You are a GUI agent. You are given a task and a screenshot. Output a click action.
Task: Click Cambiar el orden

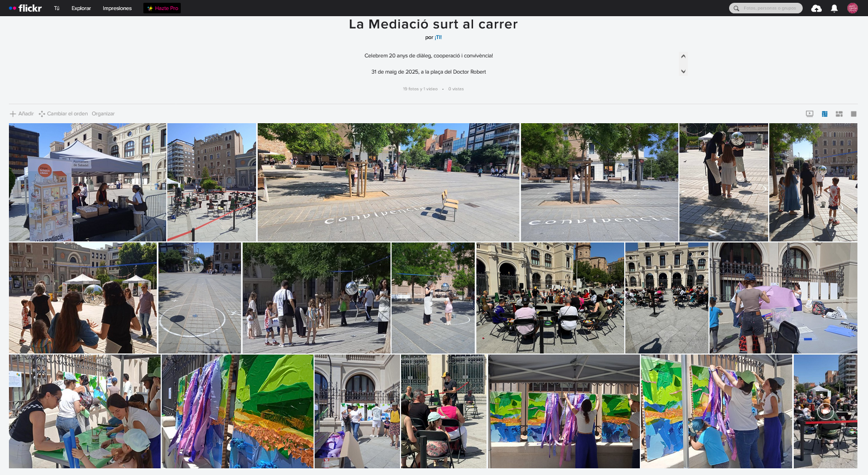[63, 114]
